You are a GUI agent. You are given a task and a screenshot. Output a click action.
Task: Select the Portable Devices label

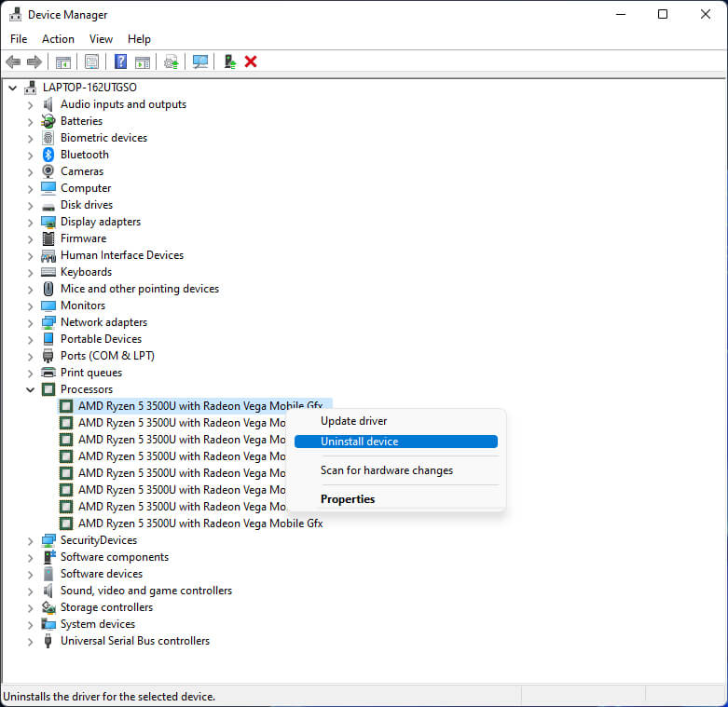[101, 339]
